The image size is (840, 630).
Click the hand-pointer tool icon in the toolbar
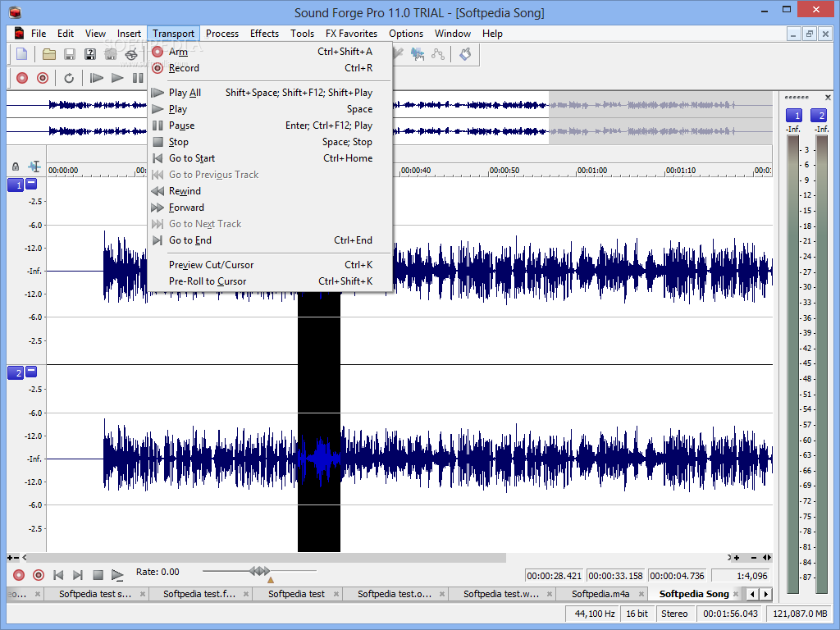point(465,54)
